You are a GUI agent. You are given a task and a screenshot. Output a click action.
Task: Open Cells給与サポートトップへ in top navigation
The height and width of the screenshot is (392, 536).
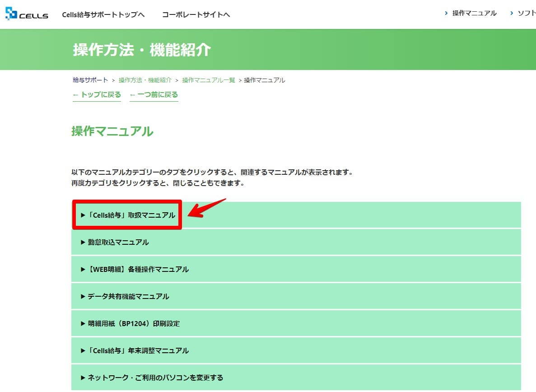[x=103, y=14]
